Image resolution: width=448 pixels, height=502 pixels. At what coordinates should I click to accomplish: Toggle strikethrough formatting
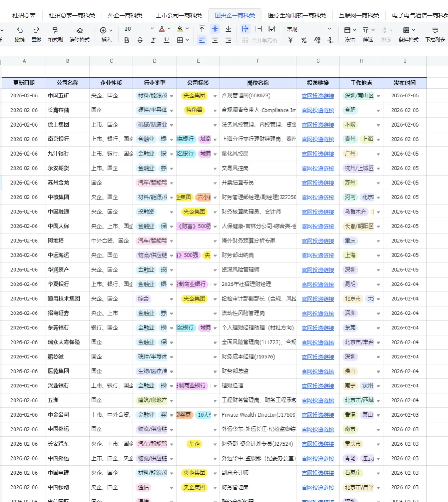140,40
